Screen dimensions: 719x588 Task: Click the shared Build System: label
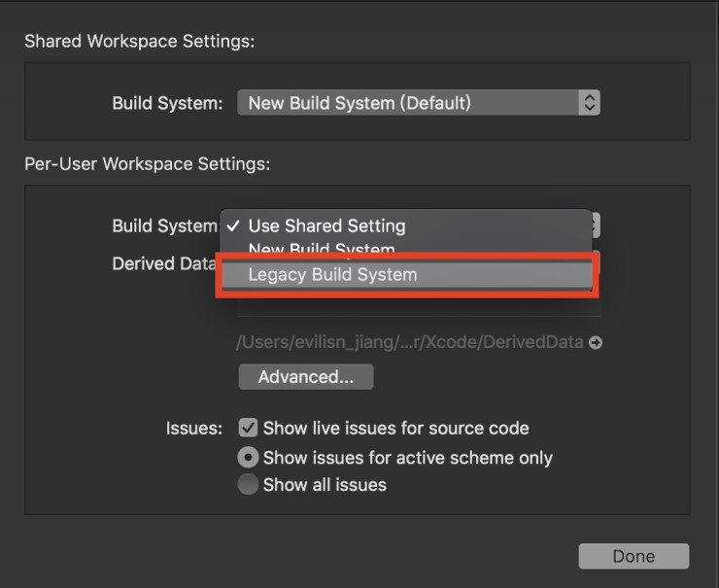[167, 102]
